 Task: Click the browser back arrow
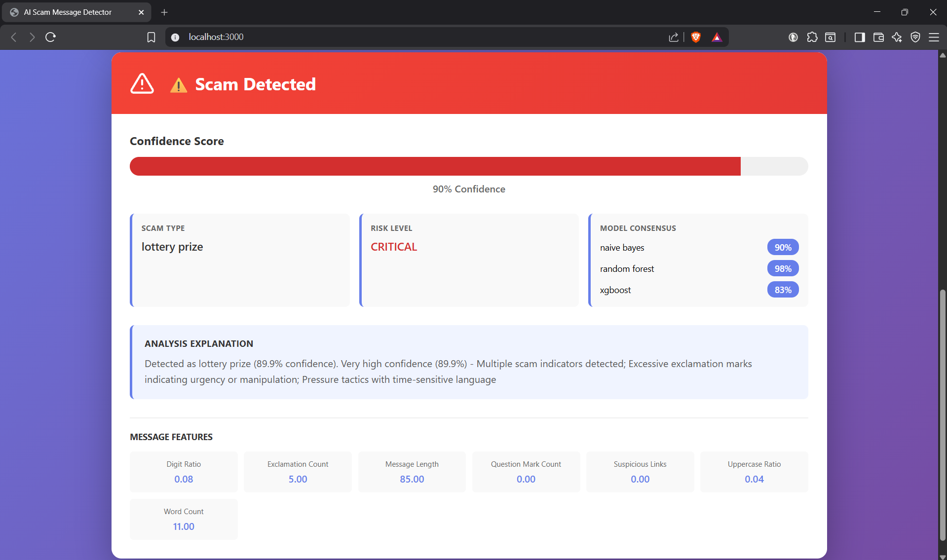(x=14, y=37)
